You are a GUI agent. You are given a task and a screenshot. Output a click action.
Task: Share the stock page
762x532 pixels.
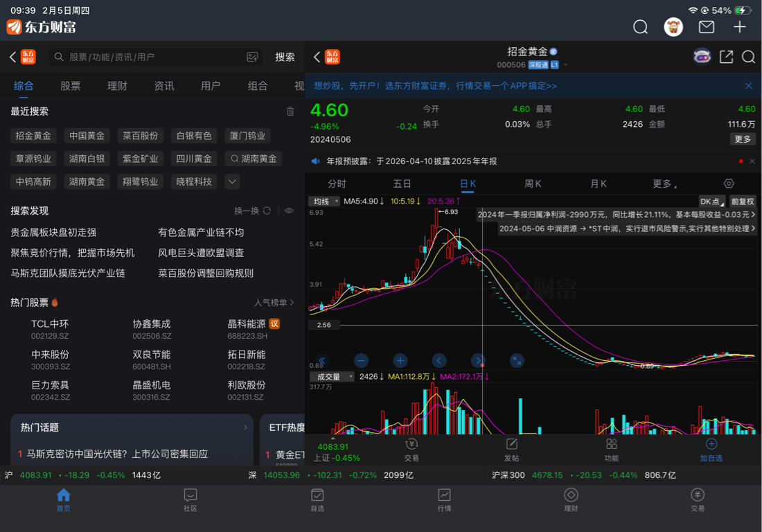tap(726, 57)
